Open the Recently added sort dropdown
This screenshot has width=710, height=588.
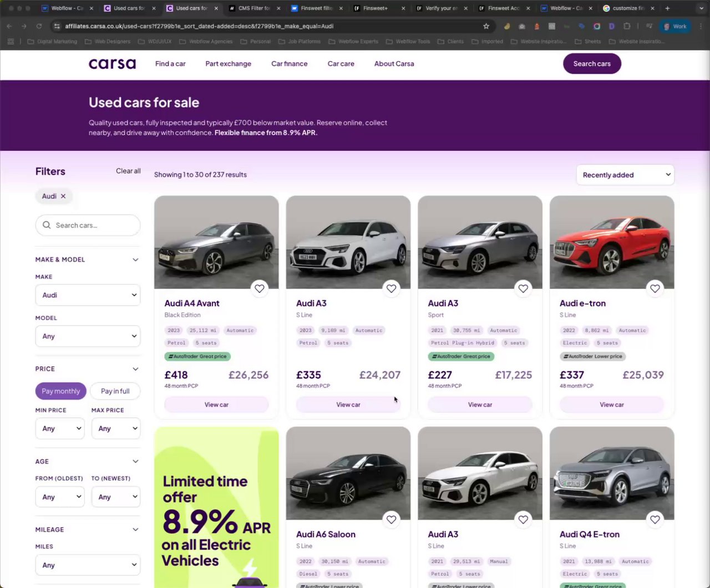tap(625, 175)
